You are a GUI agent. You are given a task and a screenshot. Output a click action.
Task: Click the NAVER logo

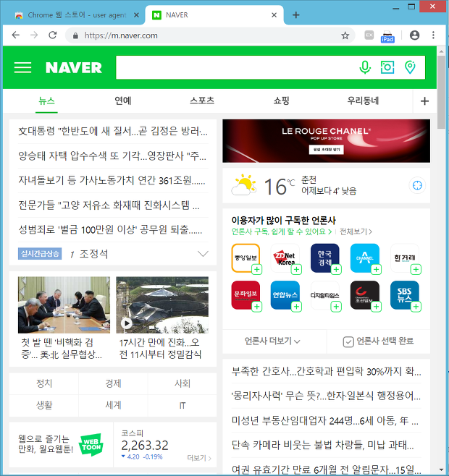coord(74,68)
